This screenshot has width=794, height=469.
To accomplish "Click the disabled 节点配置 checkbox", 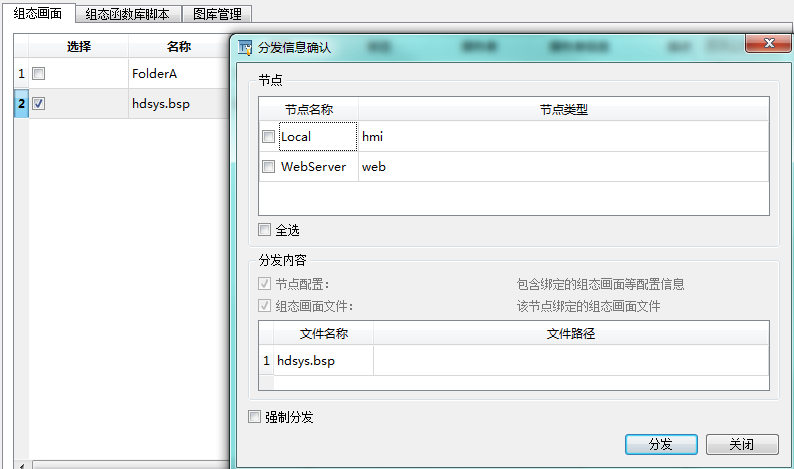I will (x=264, y=284).
